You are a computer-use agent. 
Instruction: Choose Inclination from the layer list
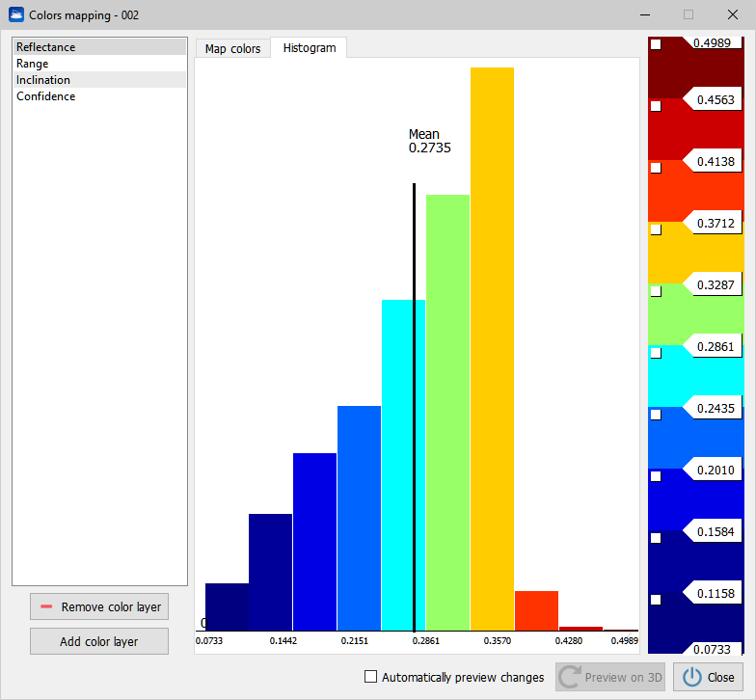(x=42, y=80)
